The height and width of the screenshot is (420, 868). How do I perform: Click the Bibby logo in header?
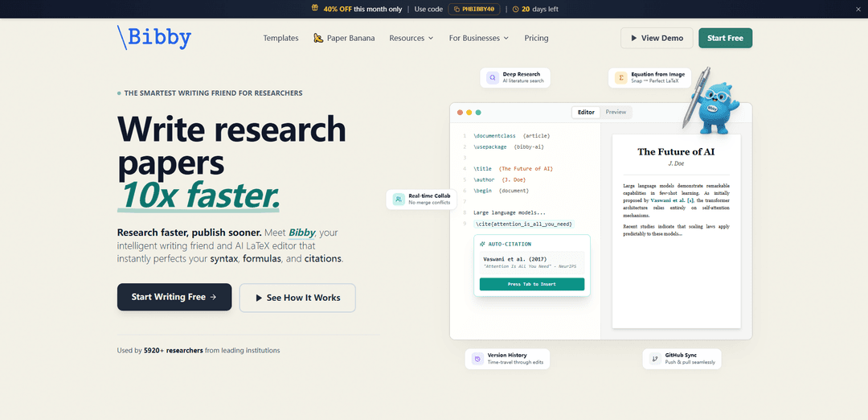[x=154, y=37]
